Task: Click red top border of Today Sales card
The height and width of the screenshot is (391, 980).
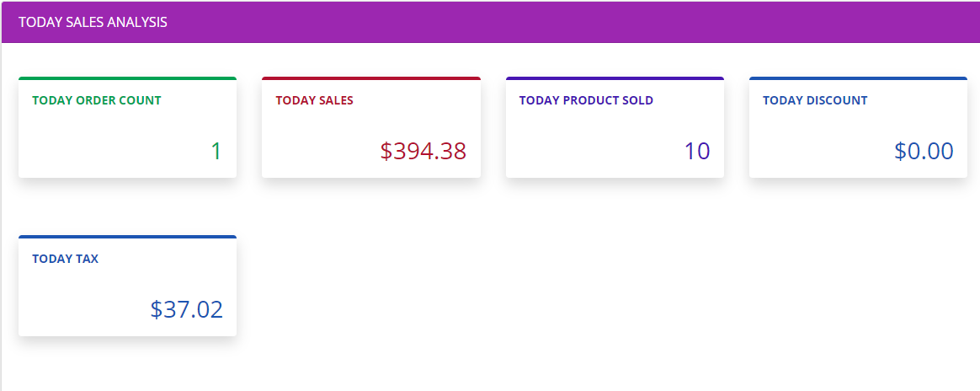Action: click(x=371, y=78)
